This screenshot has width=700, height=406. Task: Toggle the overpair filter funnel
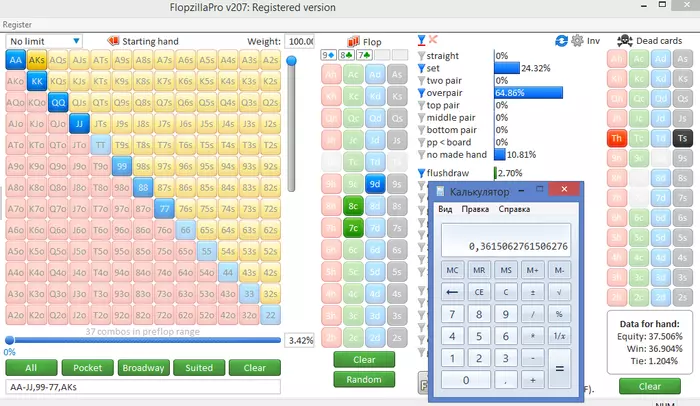421,93
